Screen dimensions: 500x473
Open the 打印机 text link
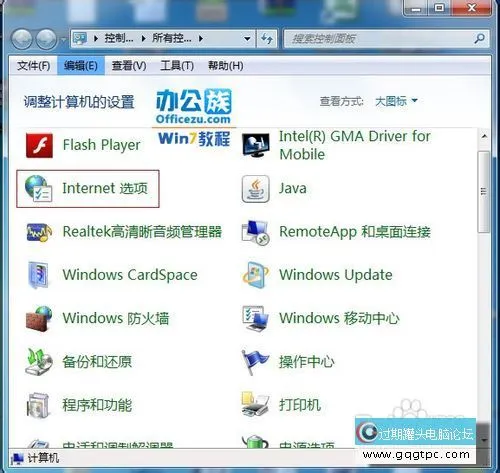pyautogui.click(x=300, y=405)
